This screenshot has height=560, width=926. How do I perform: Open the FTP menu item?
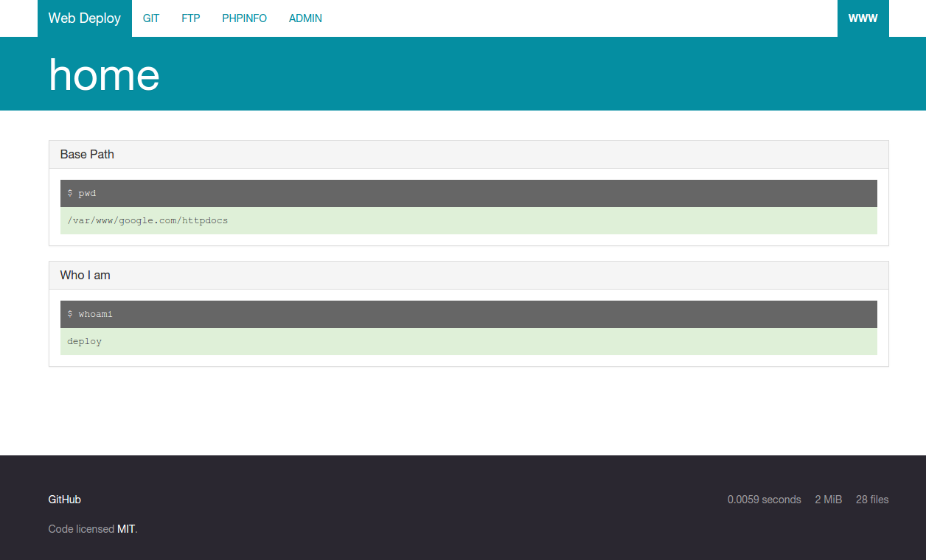click(191, 18)
